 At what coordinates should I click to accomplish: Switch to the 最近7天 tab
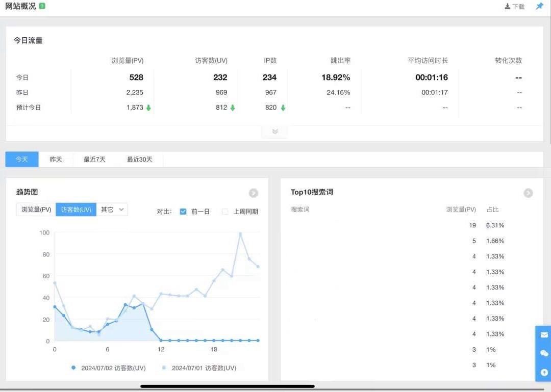point(94,160)
